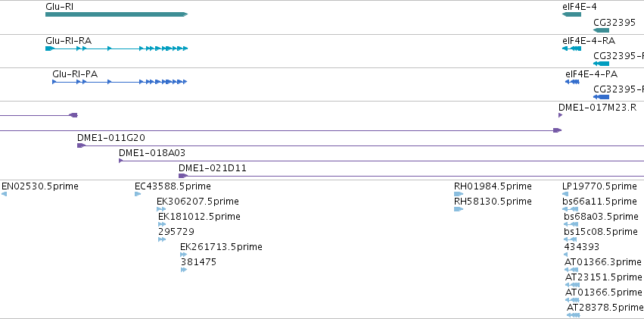Select the bs68a03.5prime label
644x319 pixels.
point(602,217)
